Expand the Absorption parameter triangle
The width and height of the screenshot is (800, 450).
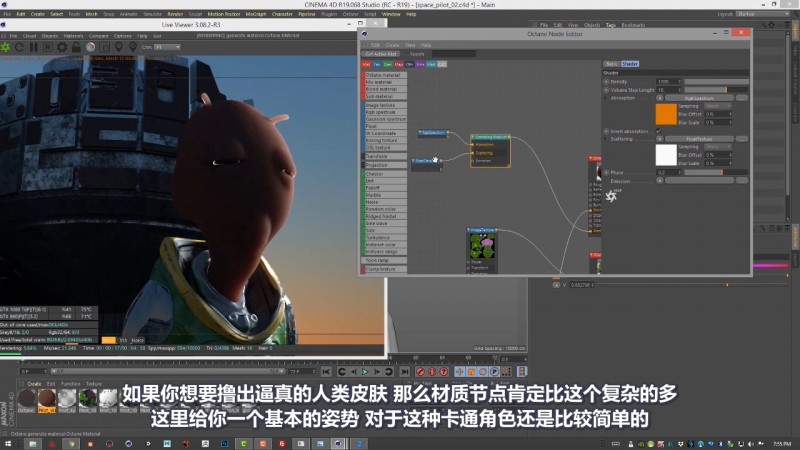(606, 98)
